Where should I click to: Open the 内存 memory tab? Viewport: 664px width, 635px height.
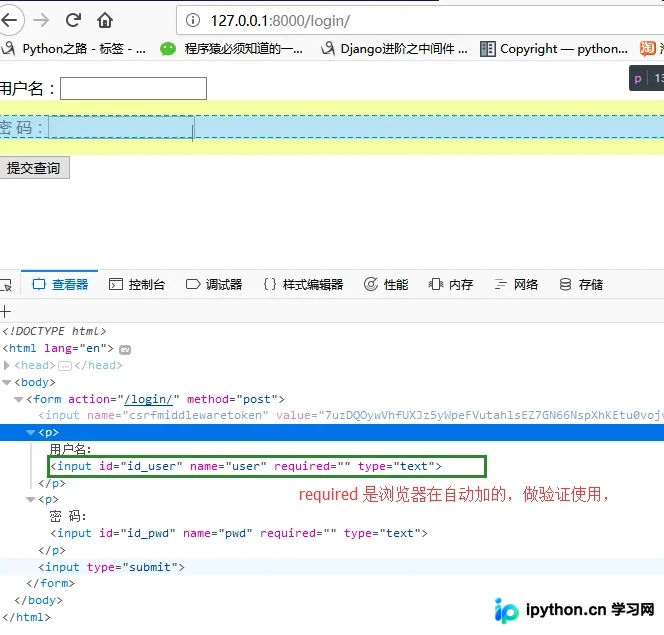click(x=451, y=284)
